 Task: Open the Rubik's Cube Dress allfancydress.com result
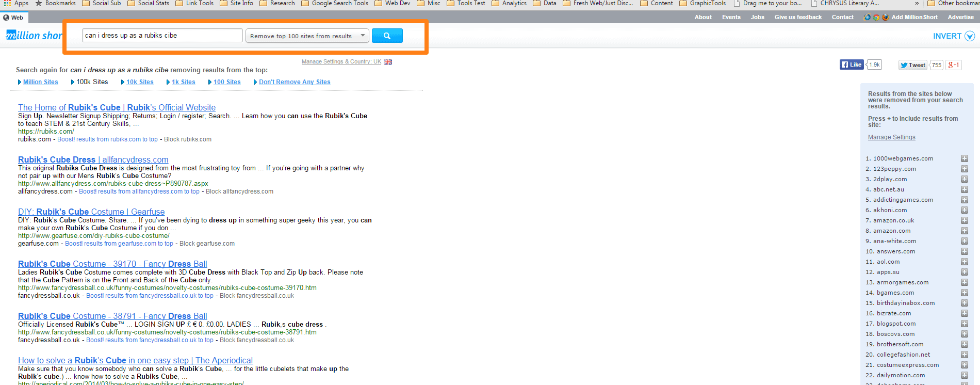click(x=93, y=160)
